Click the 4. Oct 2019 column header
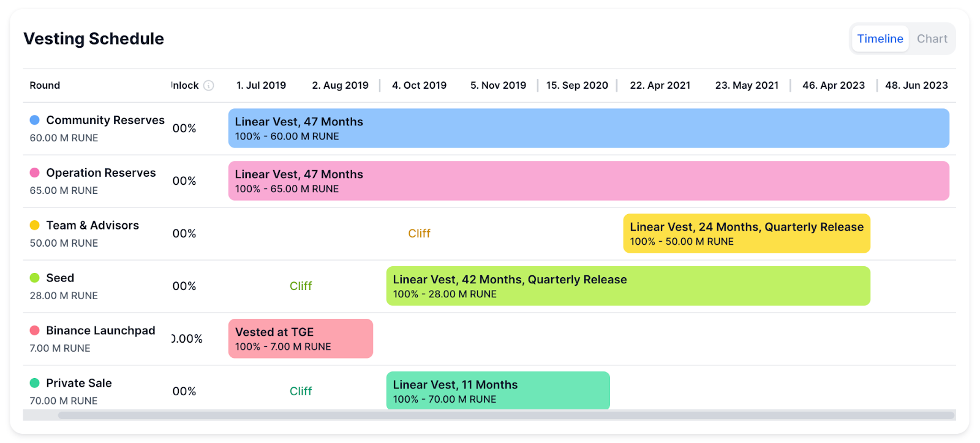The width and height of the screenshot is (980, 443). (419, 86)
